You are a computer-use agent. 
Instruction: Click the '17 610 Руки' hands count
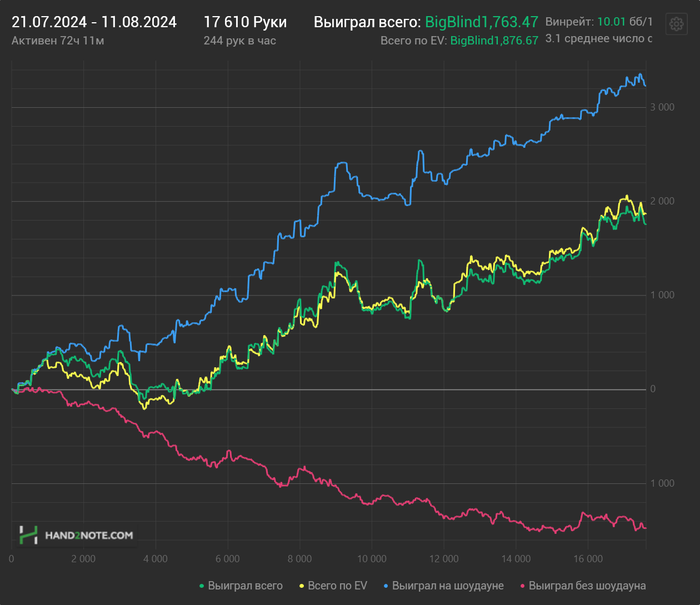point(245,22)
